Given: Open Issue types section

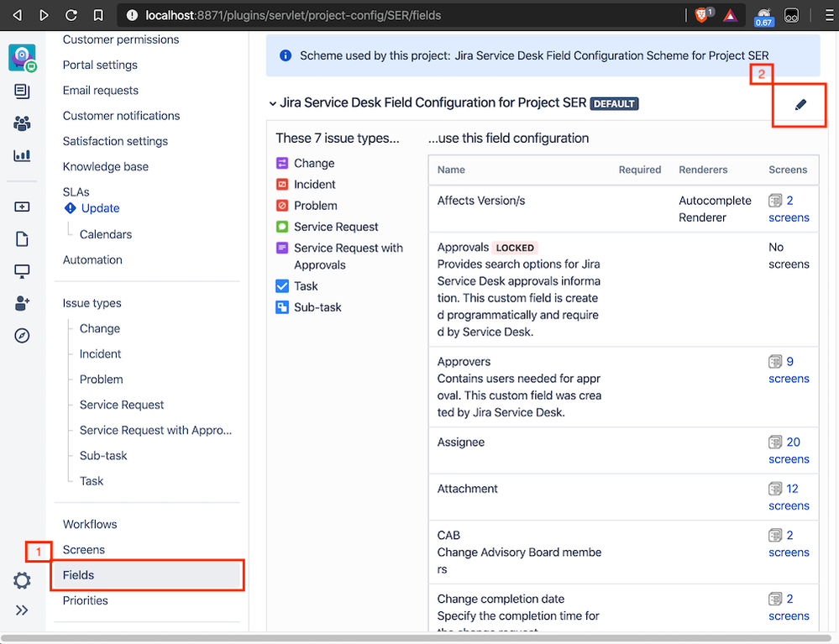Looking at the screenshot, I should point(92,303).
